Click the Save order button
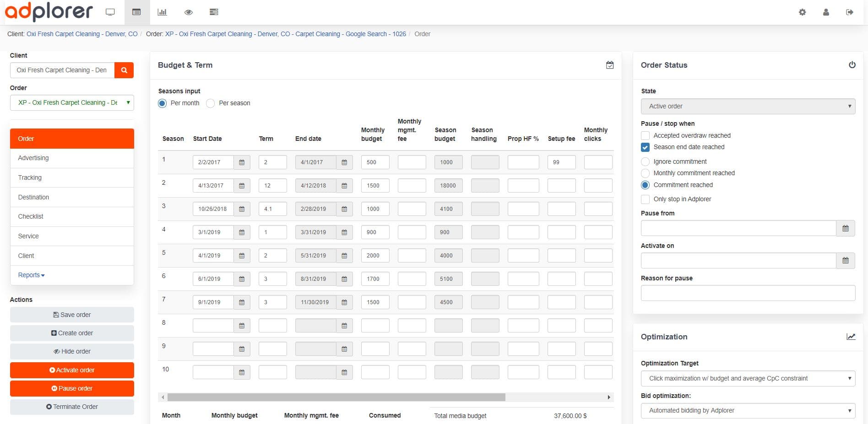Image resolution: width=868 pixels, height=424 pixels. 72,315
